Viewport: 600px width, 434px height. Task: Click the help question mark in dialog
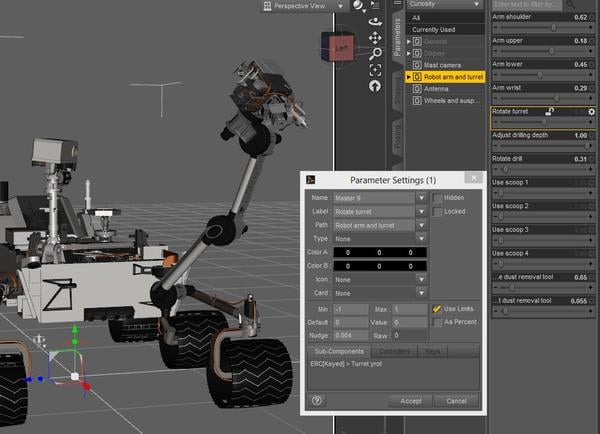317,401
